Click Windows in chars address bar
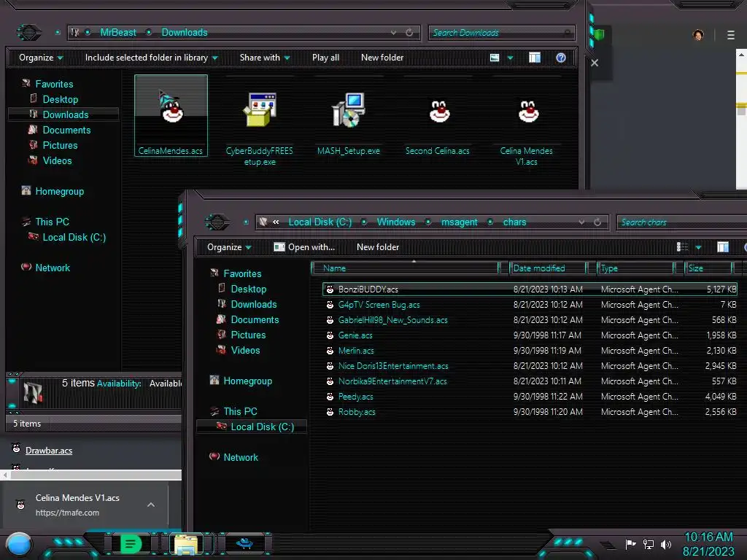The height and width of the screenshot is (560, 747). [396, 222]
